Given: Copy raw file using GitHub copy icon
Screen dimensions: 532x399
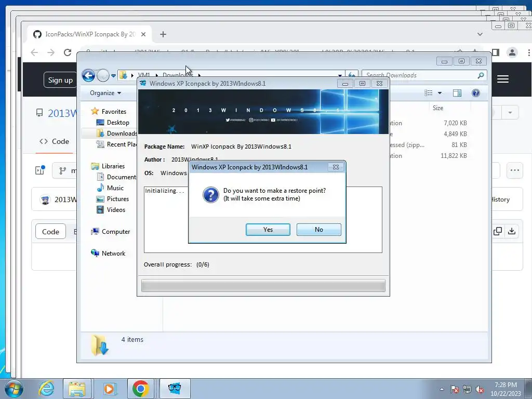Looking at the screenshot, I should click(x=498, y=231).
